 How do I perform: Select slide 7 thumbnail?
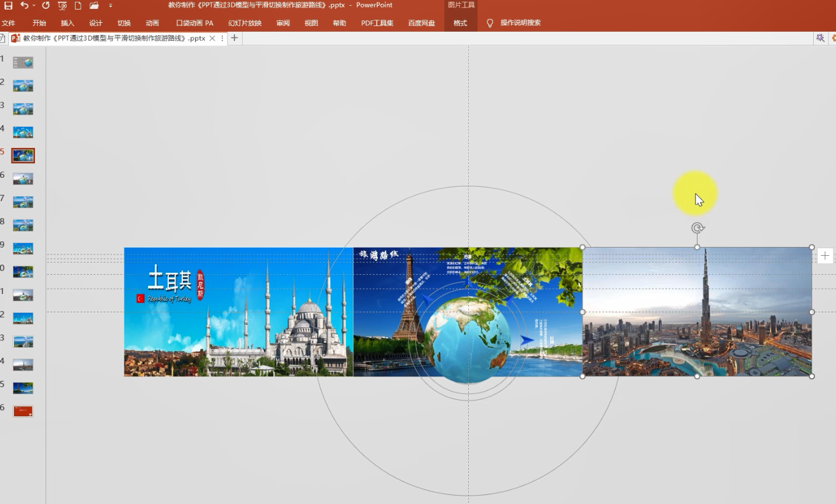(x=23, y=202)
